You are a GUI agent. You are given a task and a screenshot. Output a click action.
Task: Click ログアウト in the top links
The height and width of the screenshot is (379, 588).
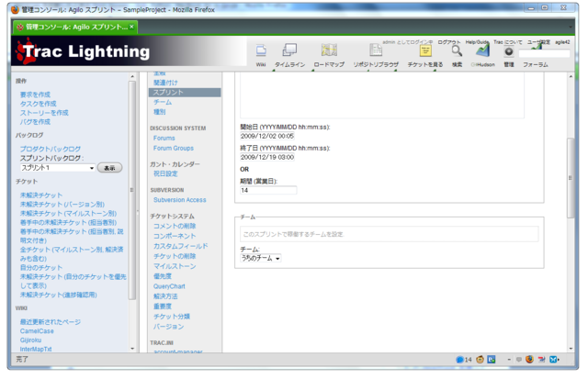pos(449,42)
